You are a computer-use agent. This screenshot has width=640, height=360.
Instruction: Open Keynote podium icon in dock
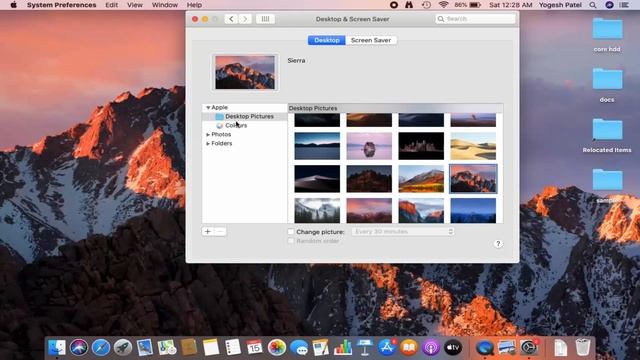point(365,347)
